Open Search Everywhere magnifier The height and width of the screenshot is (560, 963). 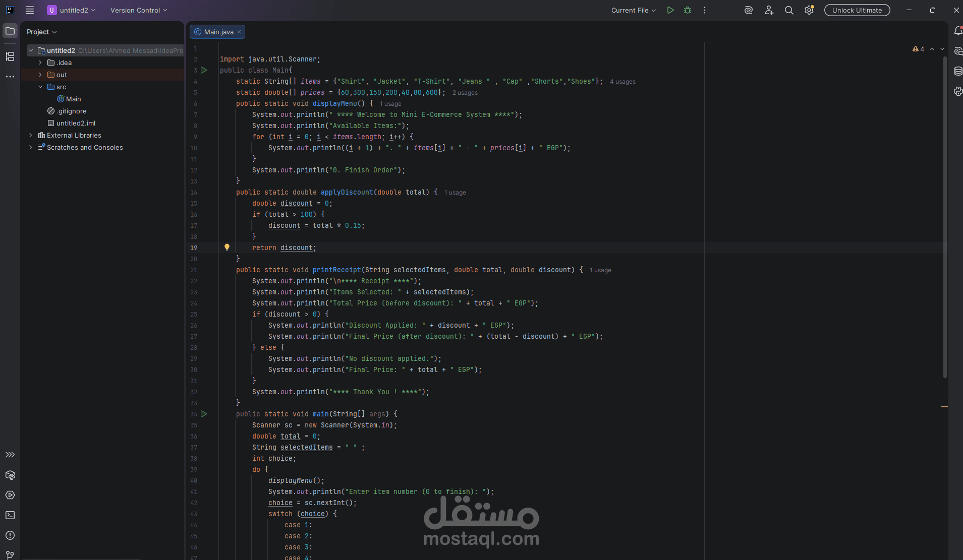(789, 10)
